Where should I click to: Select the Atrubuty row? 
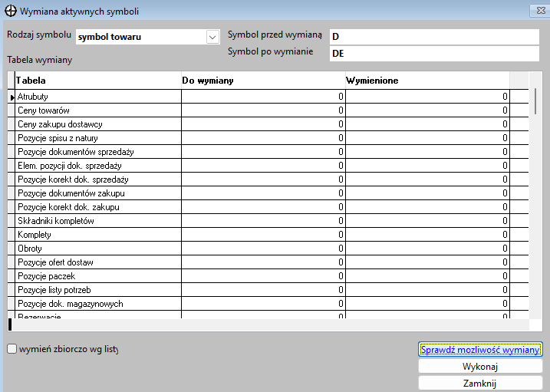point(97,97)
